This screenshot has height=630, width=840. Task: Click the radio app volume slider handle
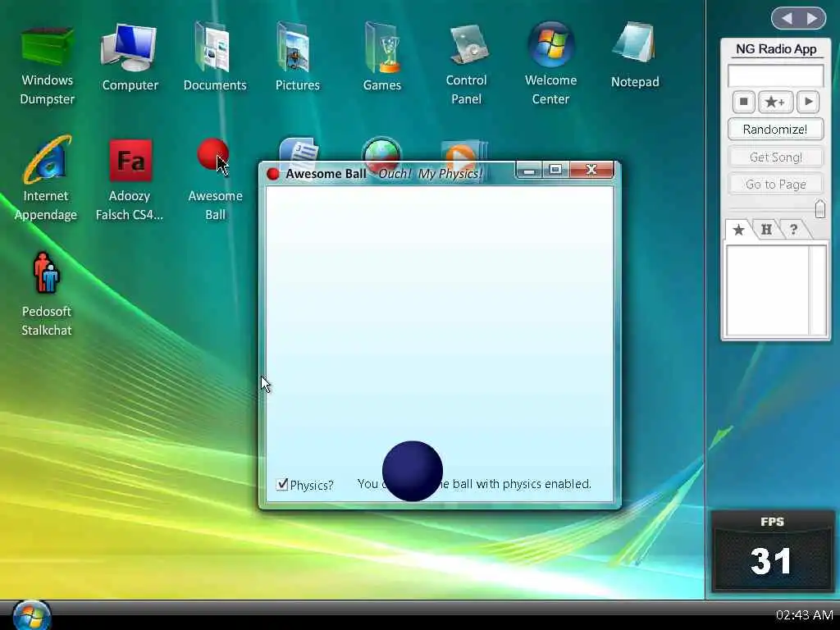pyautogui.click(x=819, y=208)
